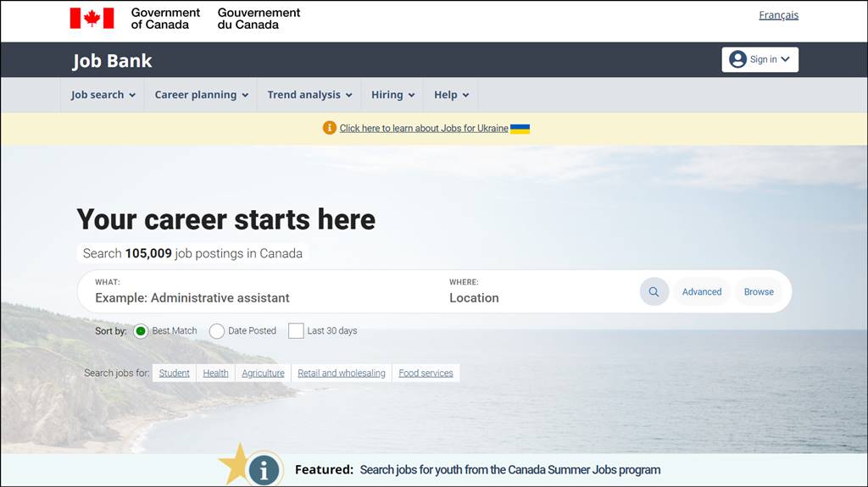This screenshot has width=868, height=487.
Task: Click the Browse button
Action: [x=759, y=291]
